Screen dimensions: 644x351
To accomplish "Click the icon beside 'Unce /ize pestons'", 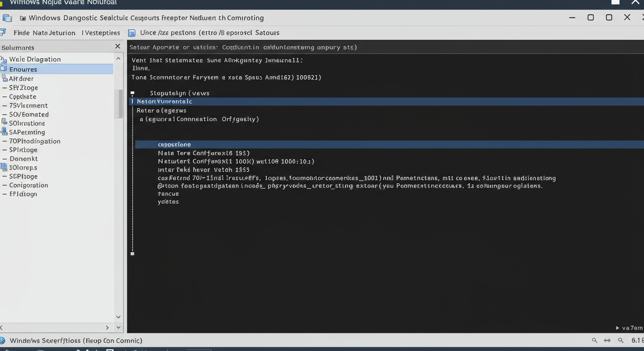I will point(132,33).
